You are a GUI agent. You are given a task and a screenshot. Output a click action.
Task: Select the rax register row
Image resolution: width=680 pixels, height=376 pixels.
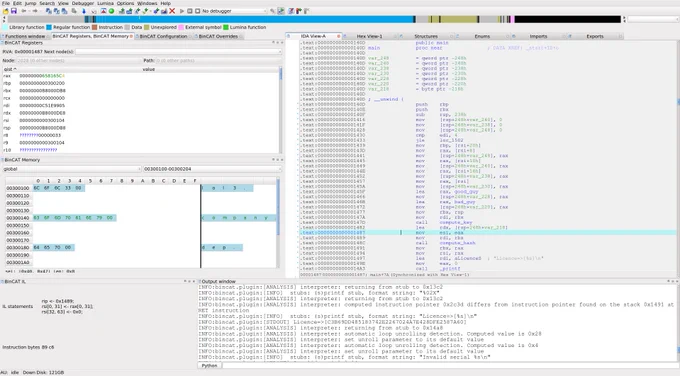tap(141, 76)
